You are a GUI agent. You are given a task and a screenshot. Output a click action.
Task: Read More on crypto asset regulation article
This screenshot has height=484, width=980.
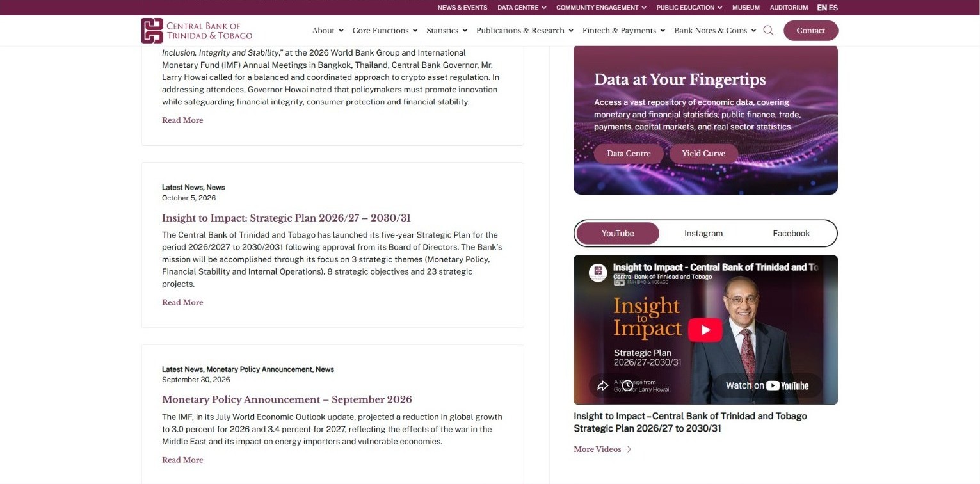tap(182, 120)
